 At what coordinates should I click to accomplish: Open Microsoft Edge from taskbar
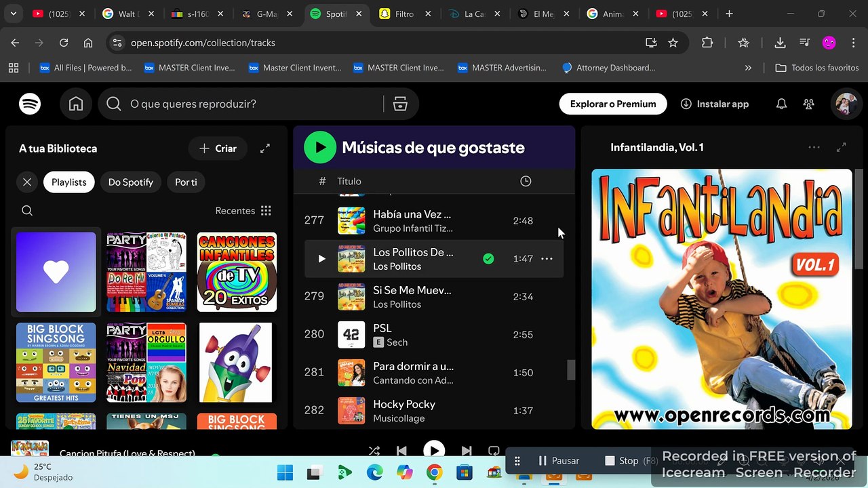(374, 472)
